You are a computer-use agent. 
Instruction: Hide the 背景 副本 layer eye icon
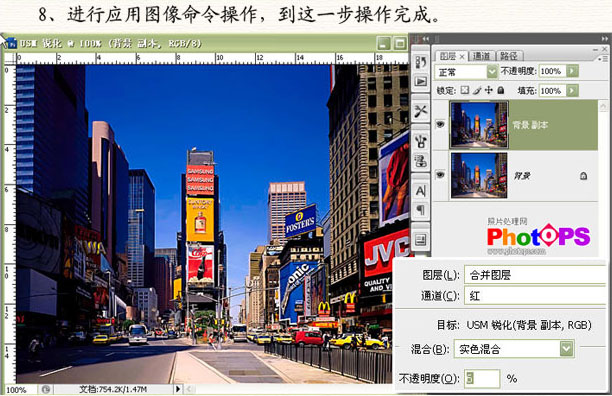pos(440,124)
